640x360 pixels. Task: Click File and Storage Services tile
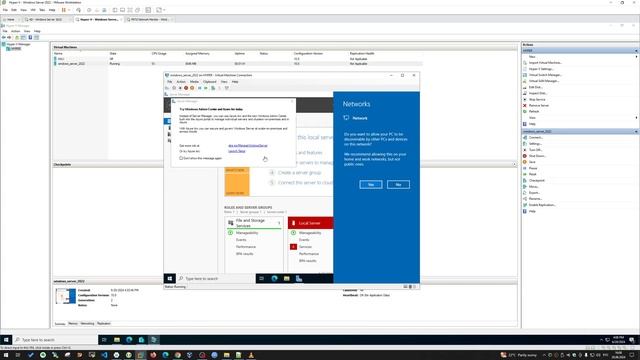tap(253, 223)
